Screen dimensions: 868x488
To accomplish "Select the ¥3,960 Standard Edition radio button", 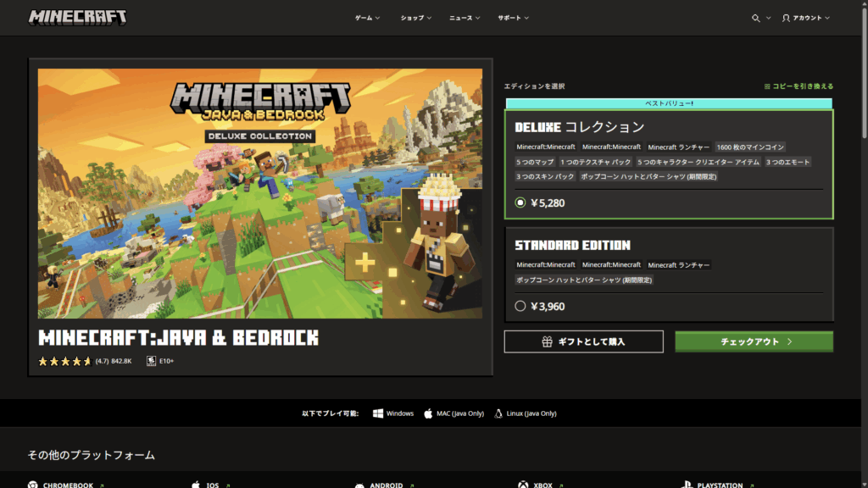I will (520, 306).
